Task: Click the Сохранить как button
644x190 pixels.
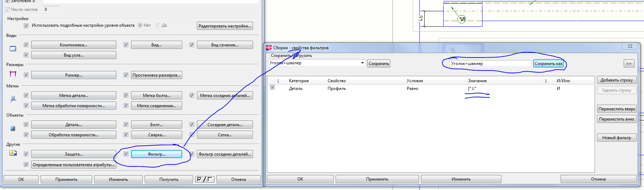Action: click(x=548, y=64)
